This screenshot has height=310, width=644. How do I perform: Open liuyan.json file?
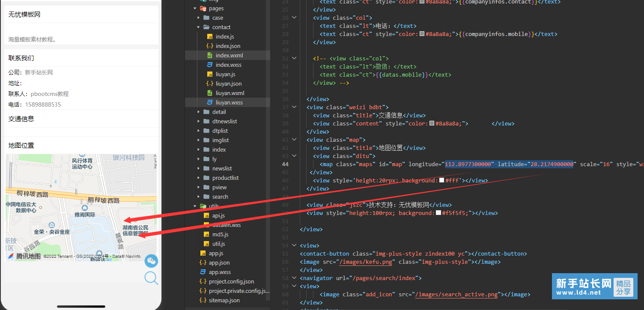pos(229,83)
